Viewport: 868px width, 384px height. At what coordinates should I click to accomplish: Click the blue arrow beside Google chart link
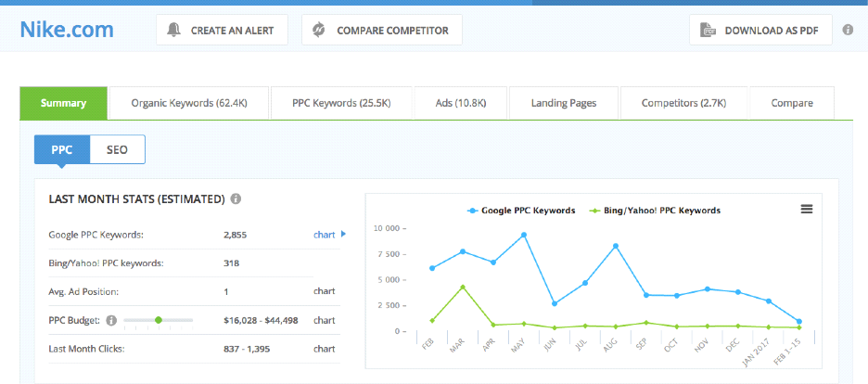tap(343, 234)
